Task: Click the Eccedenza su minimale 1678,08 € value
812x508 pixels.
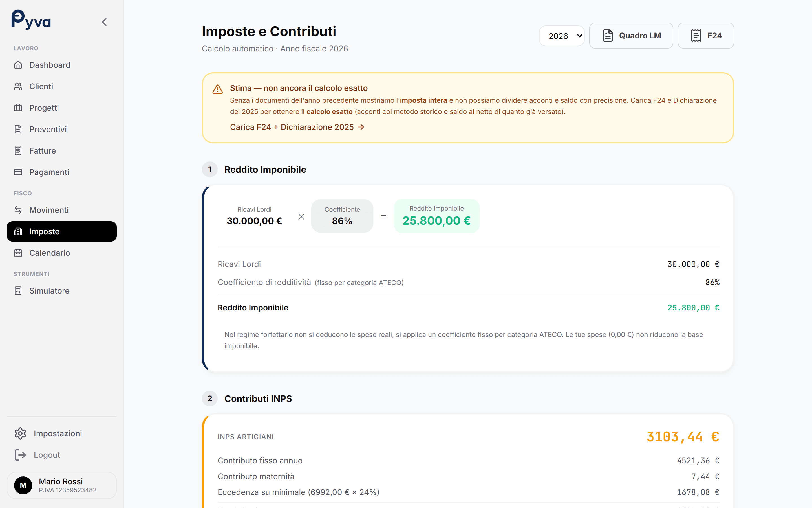Action: point(698,492)
